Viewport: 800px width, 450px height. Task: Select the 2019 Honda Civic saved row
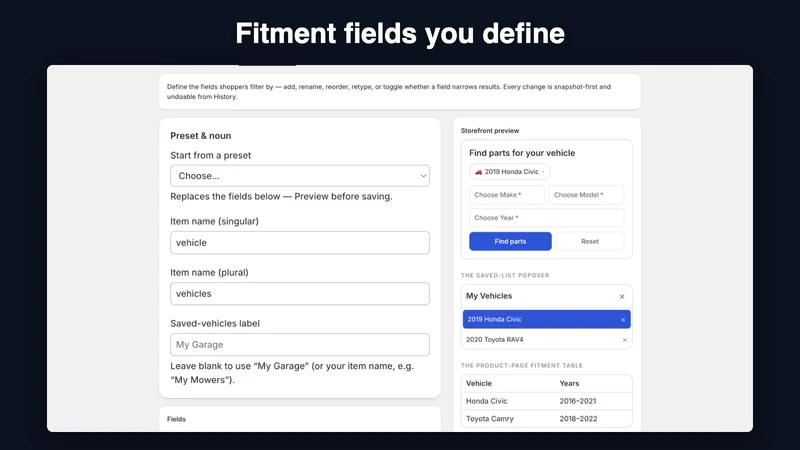(x=546, y=319)
